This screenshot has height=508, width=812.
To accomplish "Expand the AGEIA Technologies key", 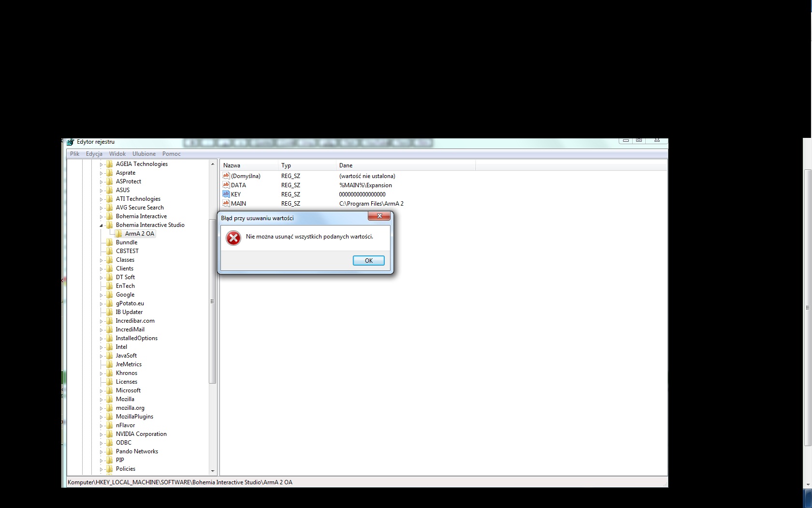I will [101, 164].
